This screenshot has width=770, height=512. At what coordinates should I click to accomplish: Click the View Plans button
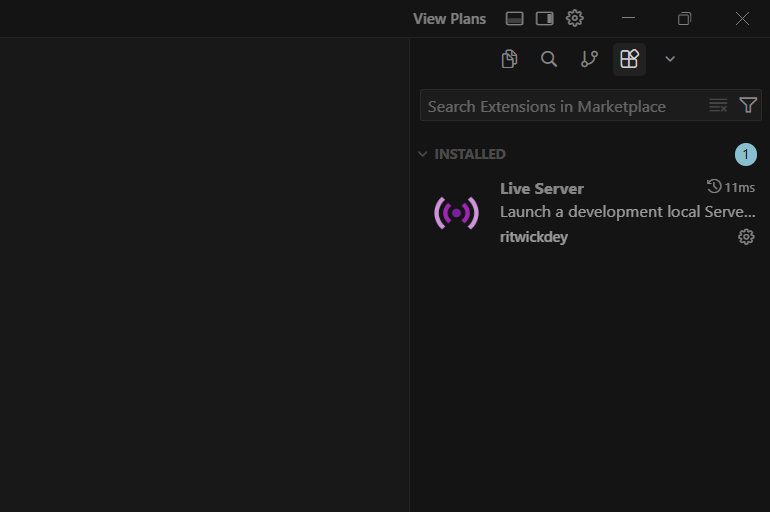click(449, 19)
